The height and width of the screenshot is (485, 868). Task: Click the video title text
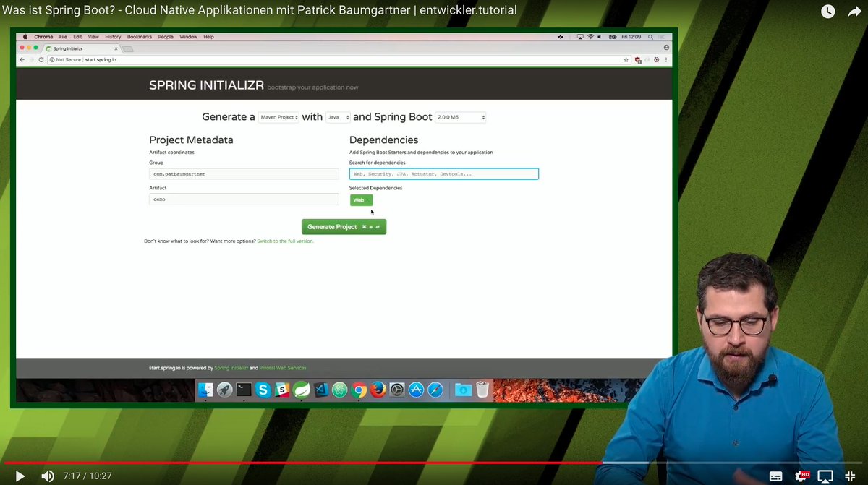coord(259,10)
